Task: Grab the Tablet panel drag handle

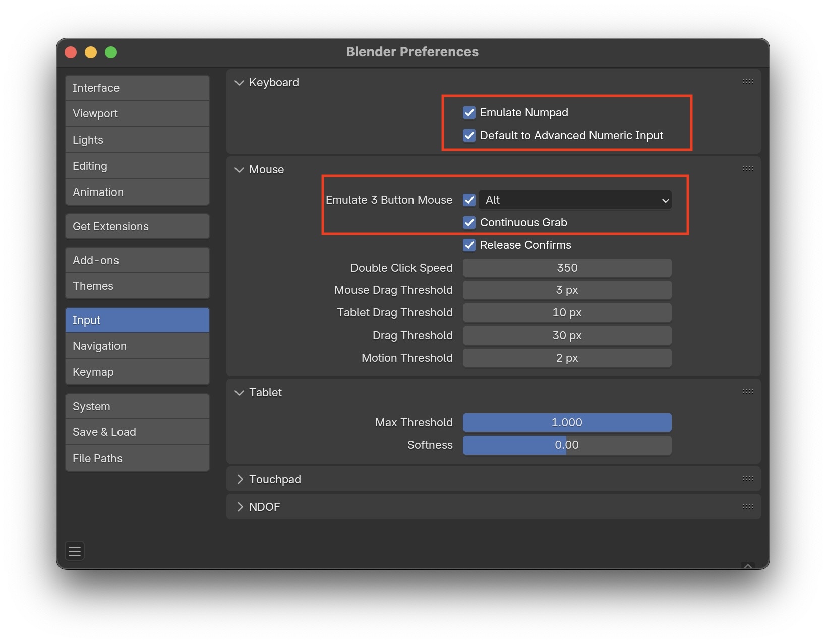Action: click(748, 392)
